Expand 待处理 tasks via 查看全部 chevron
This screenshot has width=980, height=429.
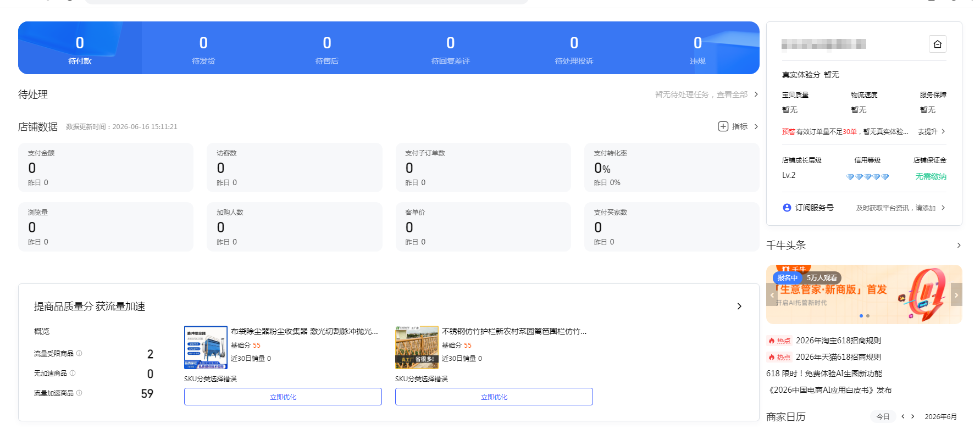(756, 94)
